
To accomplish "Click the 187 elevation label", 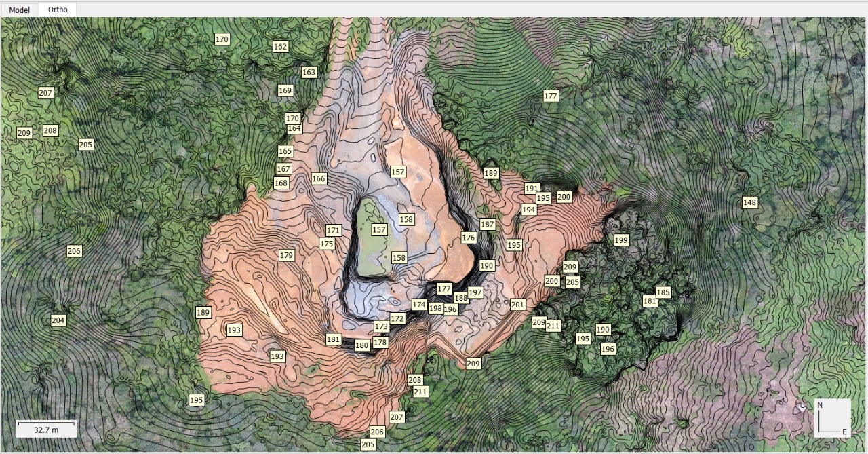I will click(488, 224).
